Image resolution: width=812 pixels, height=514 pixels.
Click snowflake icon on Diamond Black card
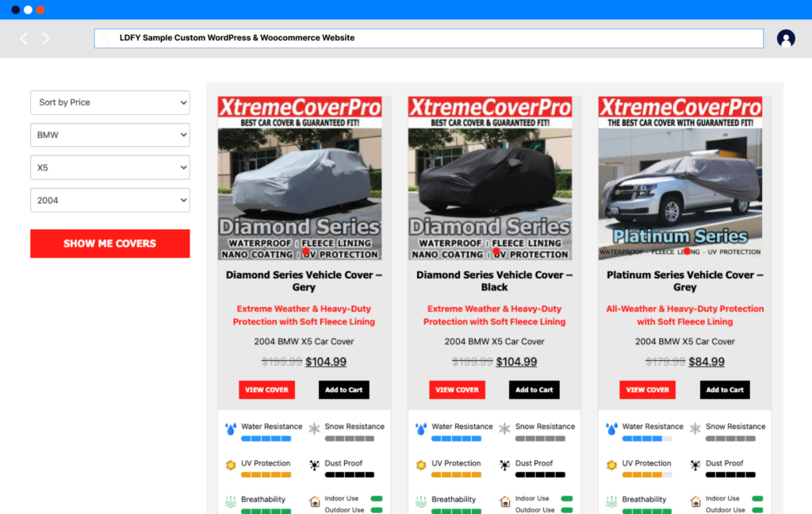tap(505, 428)
